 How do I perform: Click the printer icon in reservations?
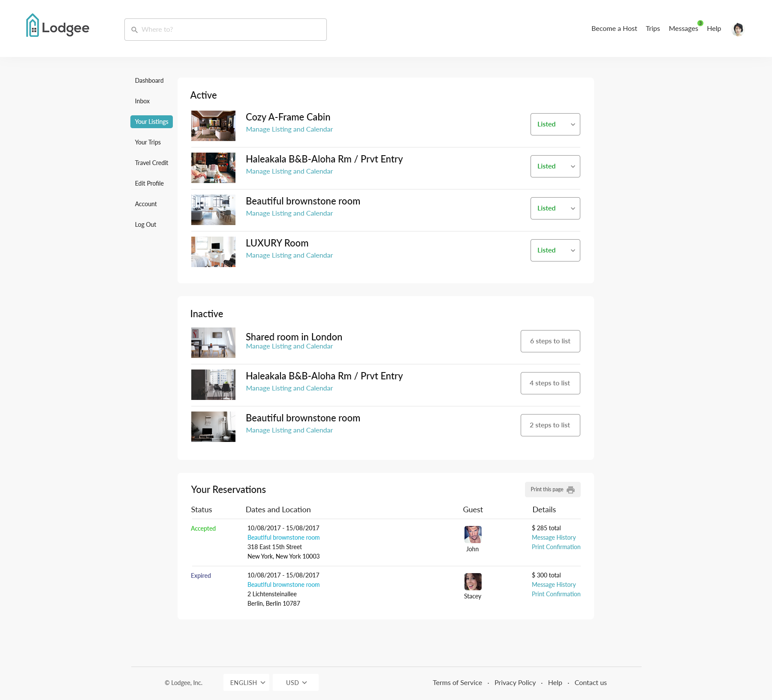[x=570, y=490]
